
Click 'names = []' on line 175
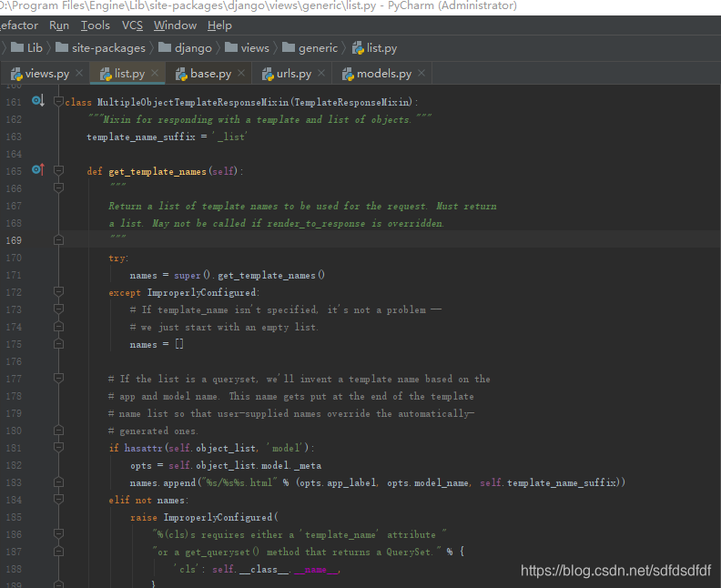pyautogui.click(x=157, y=344)
